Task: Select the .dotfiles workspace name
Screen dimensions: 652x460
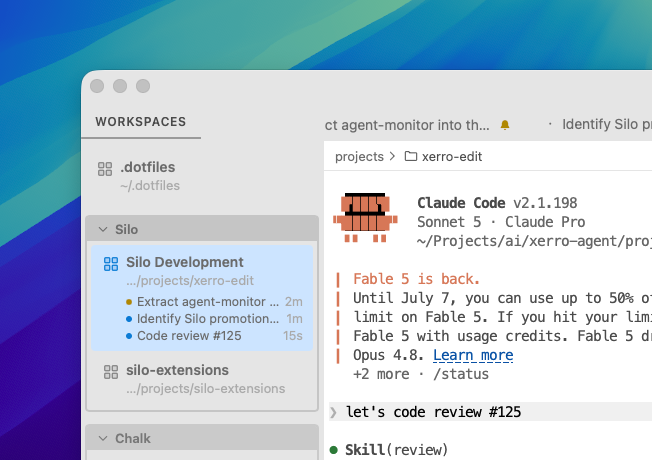Action: pyautogui.click(x=148, y=167)
